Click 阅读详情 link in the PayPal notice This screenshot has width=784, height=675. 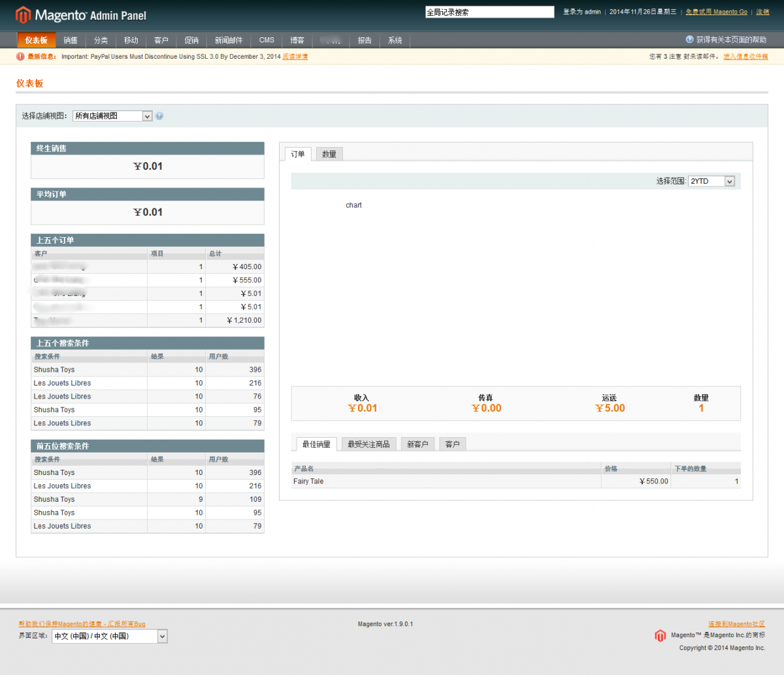tap(295, 57)
